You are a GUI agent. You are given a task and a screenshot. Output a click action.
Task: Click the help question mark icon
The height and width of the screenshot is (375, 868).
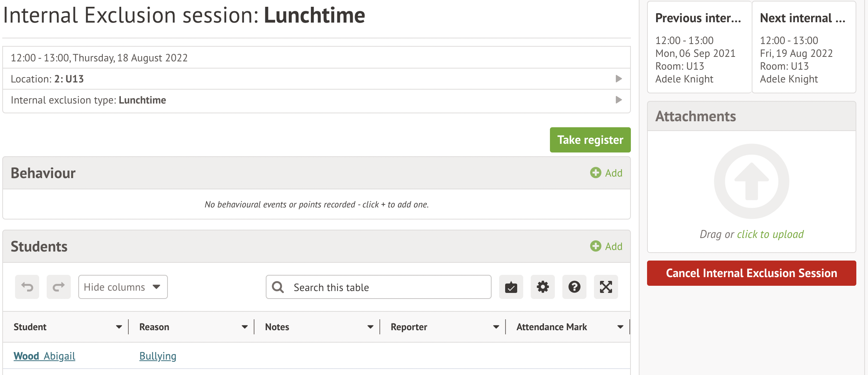pos(574,287)
